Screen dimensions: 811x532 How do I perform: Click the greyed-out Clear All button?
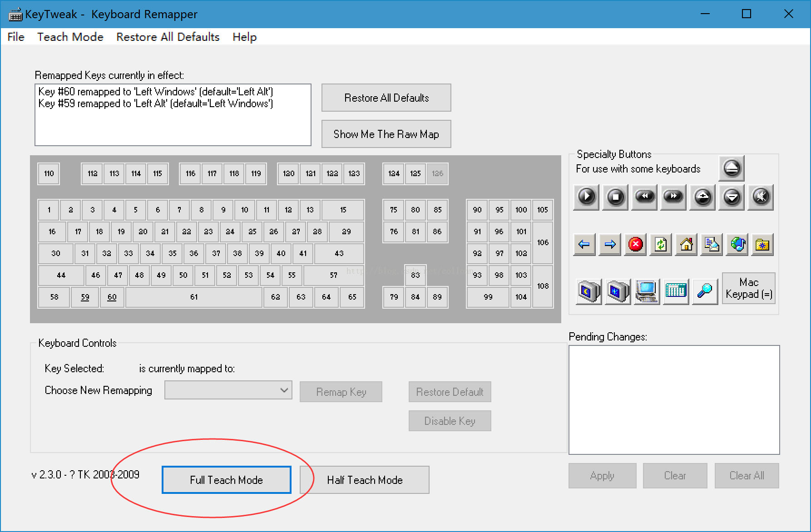[747, 476]
